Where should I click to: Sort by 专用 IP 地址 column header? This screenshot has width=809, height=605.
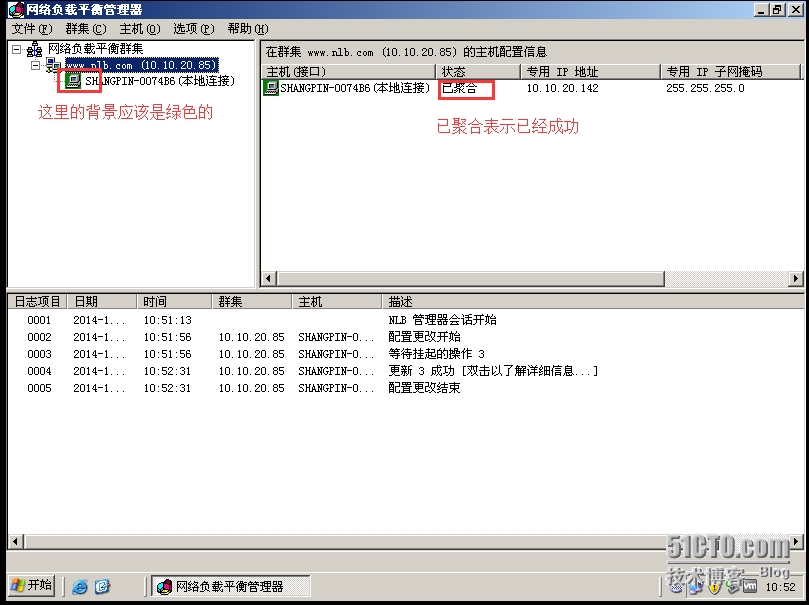coord(591,72)
